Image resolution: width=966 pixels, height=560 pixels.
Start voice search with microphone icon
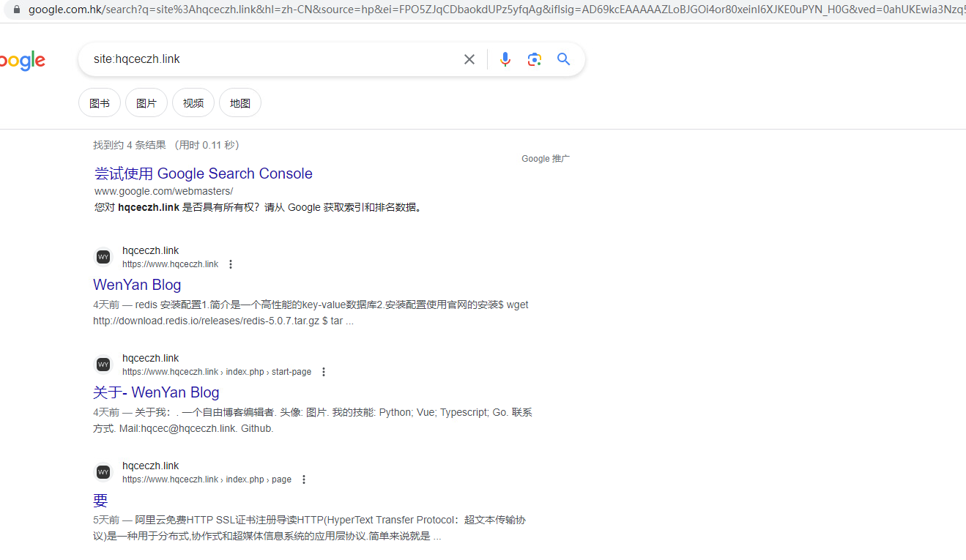[505, 59]
